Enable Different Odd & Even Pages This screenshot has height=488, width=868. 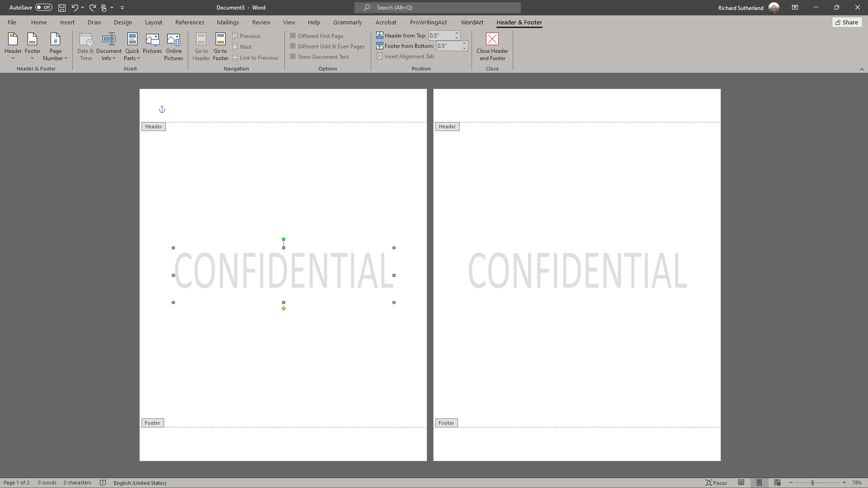pyautogui.click(x=293, y=46)
